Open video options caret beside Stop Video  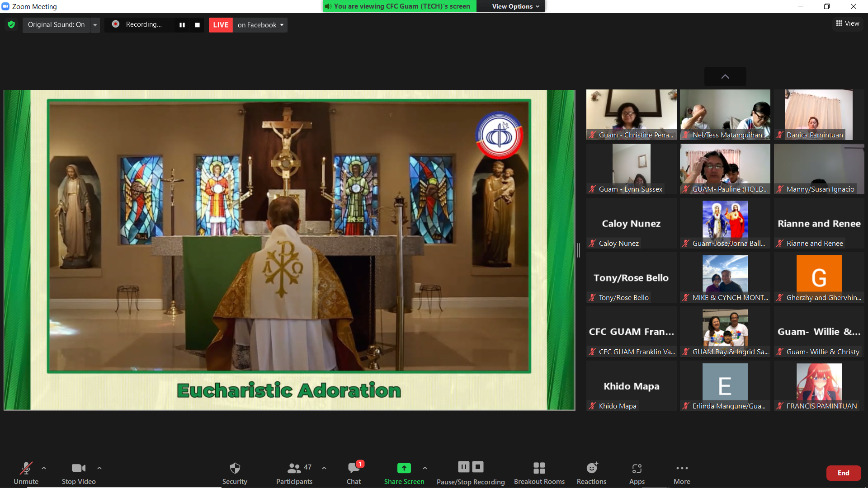click(x=99, y=468)
